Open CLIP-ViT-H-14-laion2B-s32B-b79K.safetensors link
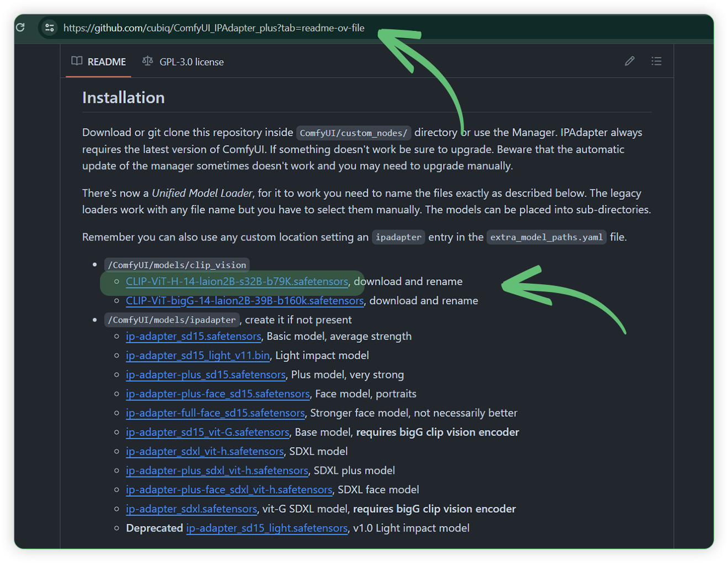 click(237, 281)
